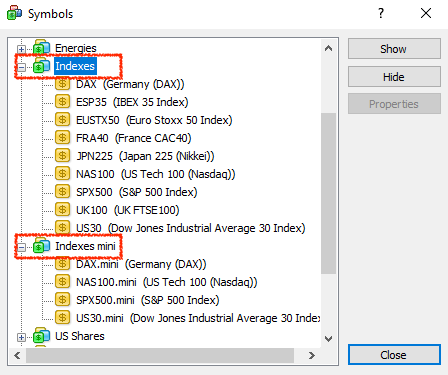
Task: Click the US30.mini symbol dollar icon
Action: [62, 318]
